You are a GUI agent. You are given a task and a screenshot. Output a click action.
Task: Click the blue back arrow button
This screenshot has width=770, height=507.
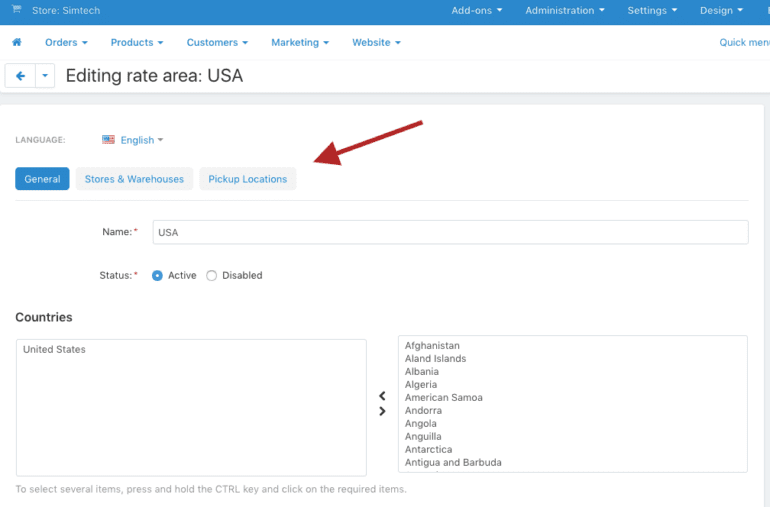20,76
